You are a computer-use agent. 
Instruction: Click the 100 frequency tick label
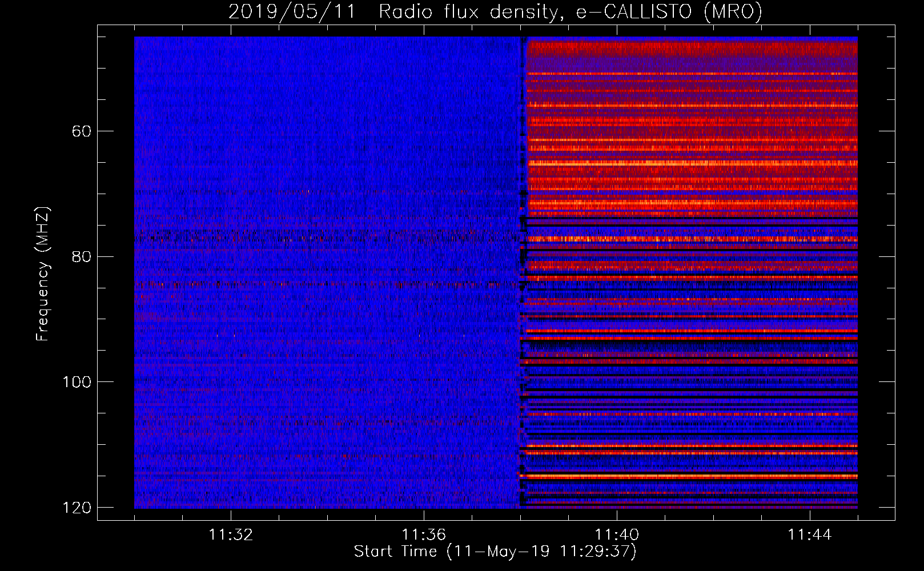(x=77, y=382)
